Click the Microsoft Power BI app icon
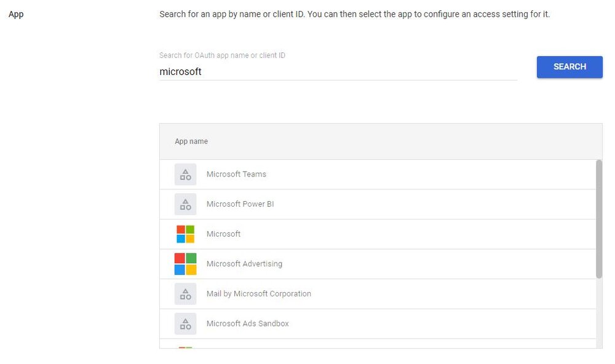 pos(185,204)
